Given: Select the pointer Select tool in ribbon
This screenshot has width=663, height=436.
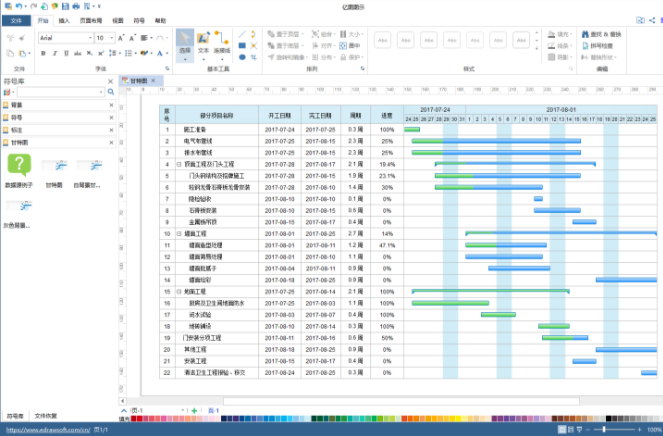Looking at the screenshot, I should click(x=185, y=46).
